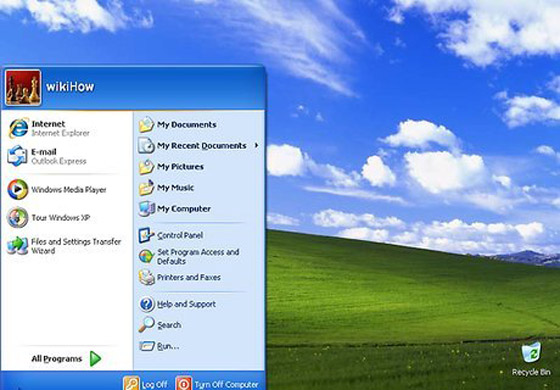
Task: Click the 'Outlook Express' subtitle text
Action: pos(59,161)
